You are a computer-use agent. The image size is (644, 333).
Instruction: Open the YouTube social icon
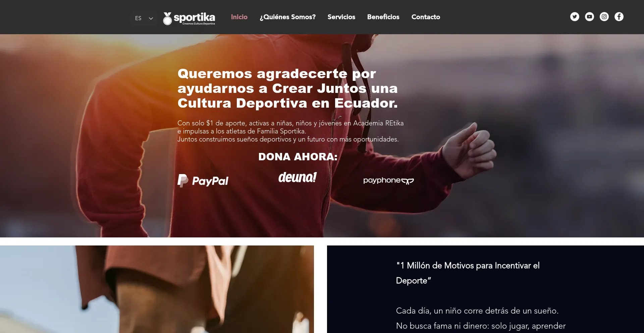tap(589, 17)
